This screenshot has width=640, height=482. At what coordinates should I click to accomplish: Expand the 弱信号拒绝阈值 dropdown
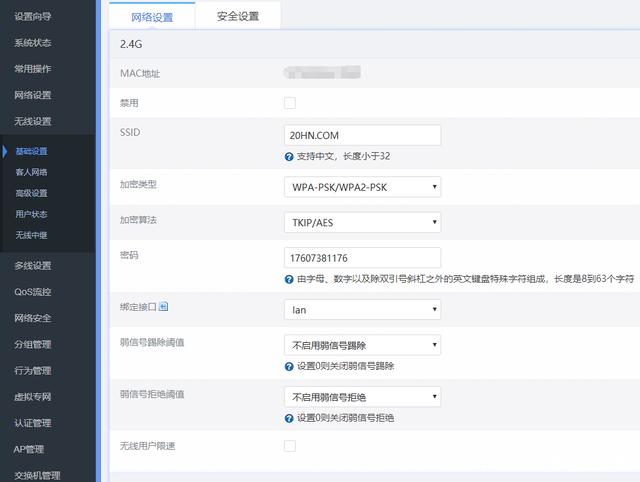362,397
